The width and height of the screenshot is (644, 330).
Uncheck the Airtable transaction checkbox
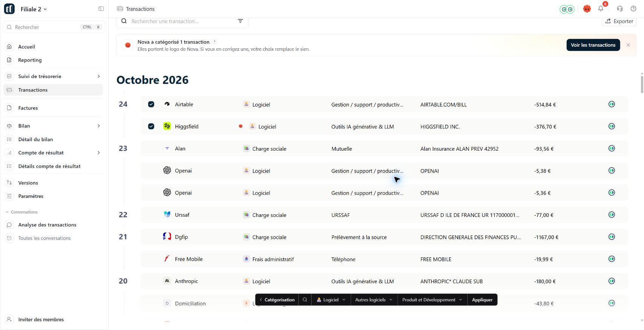click(x=151, y=104)
